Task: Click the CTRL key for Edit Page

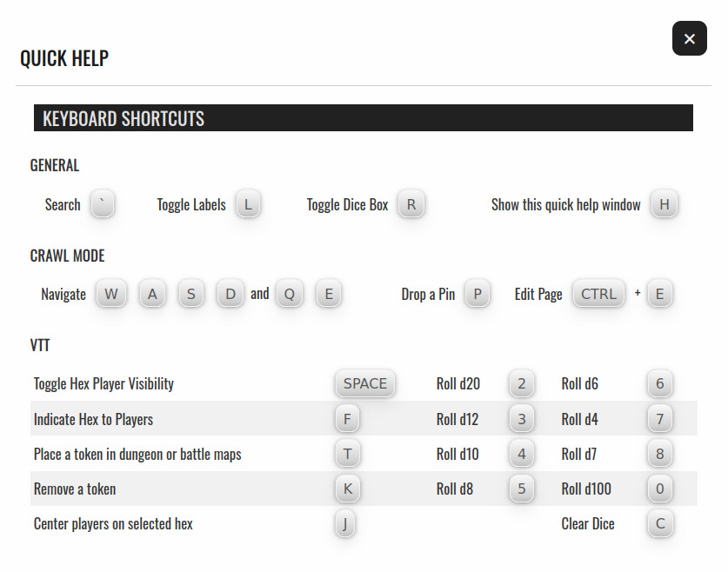Action: click(x=598, y=294)
